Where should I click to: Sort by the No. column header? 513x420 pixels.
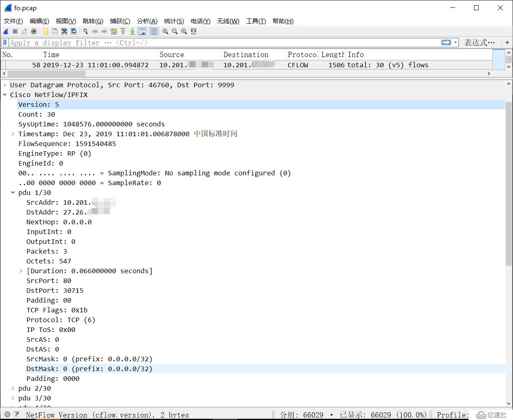coord(21,55)
